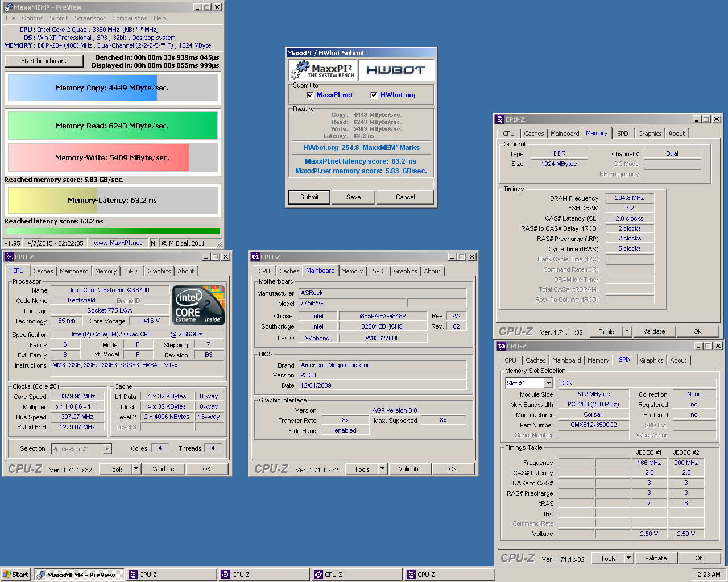Click the MaxxPI² The System Bench logo
The image size is (728, 582).
coord(322,70)
